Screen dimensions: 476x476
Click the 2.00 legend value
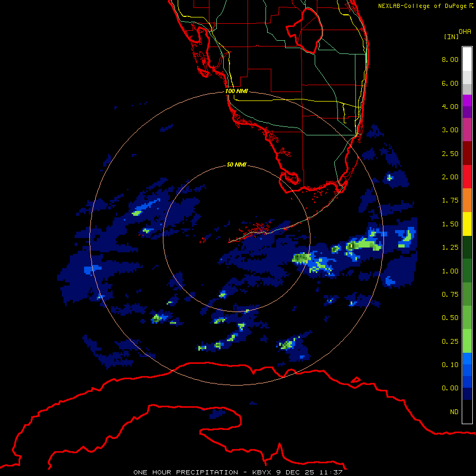[x=450, y=177]
